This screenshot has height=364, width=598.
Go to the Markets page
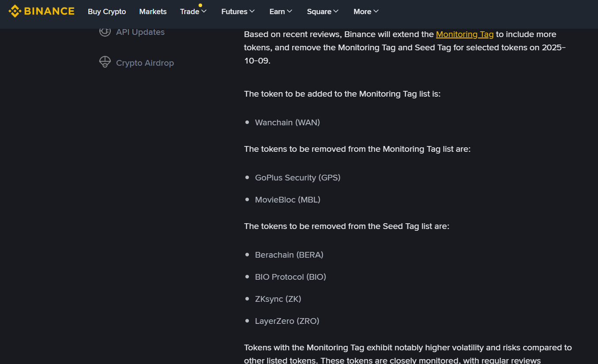coord(153,11)
